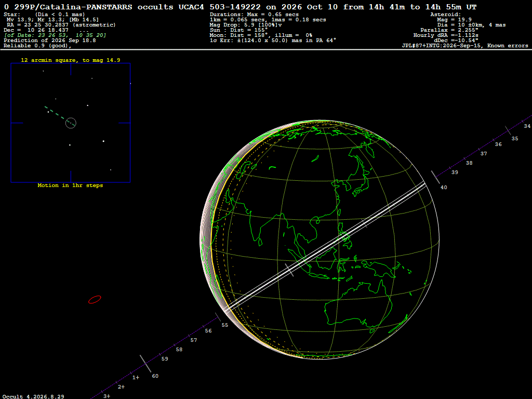
Task: Select the 60 minute tick mark label
Action: [x=155, y=376]
